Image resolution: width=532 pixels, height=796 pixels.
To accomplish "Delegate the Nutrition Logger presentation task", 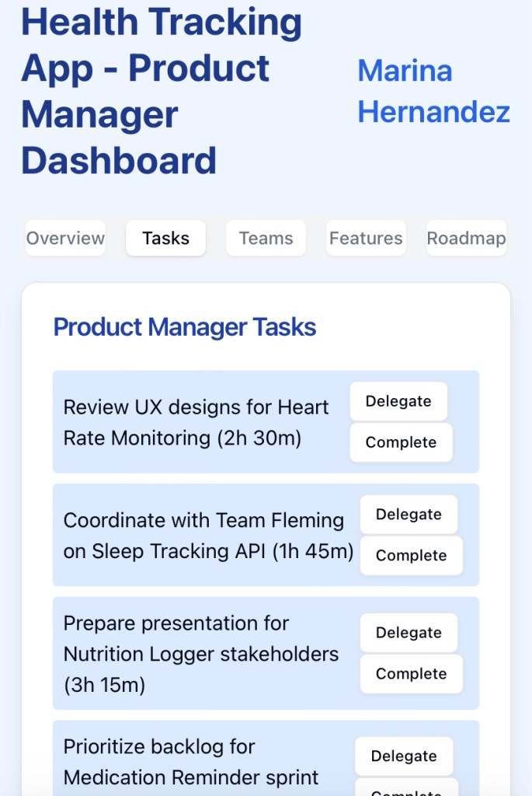I will click(409, 633).
